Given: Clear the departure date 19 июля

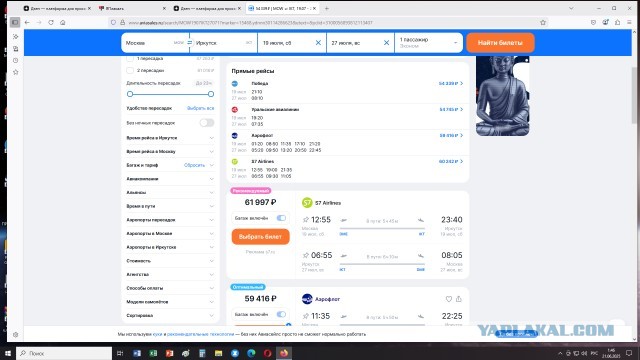Looking at the screenshot, I should 318,42.
